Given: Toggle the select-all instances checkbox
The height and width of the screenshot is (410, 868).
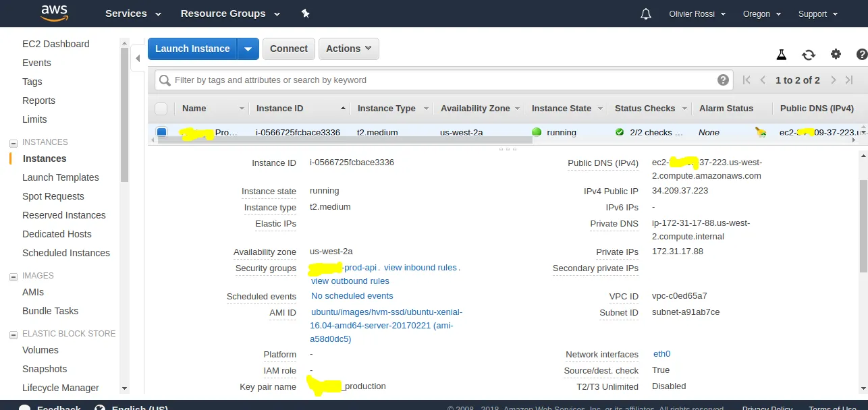Looking at the screenshot, I should click(161, 108).
